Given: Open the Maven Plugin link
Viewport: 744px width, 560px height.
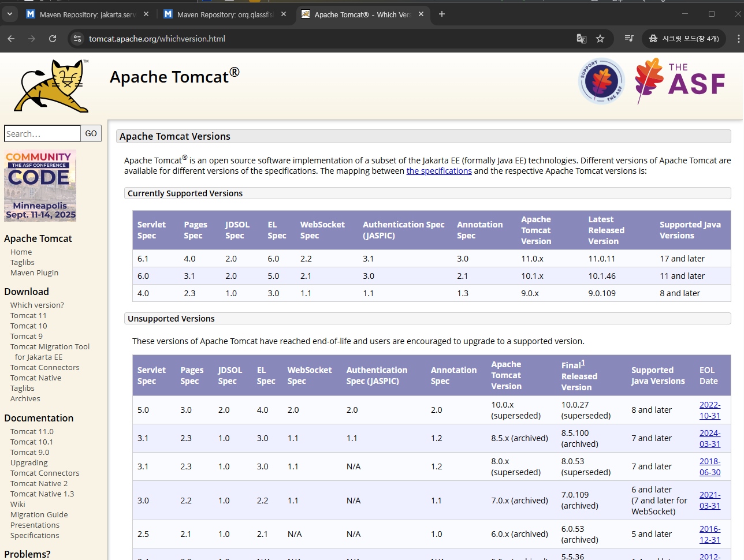Looking at the screenshot, I should point(34,272).
